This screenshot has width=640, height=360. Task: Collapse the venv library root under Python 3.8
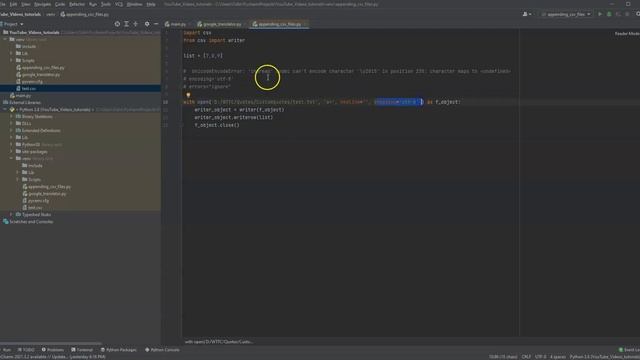[11, 158]
